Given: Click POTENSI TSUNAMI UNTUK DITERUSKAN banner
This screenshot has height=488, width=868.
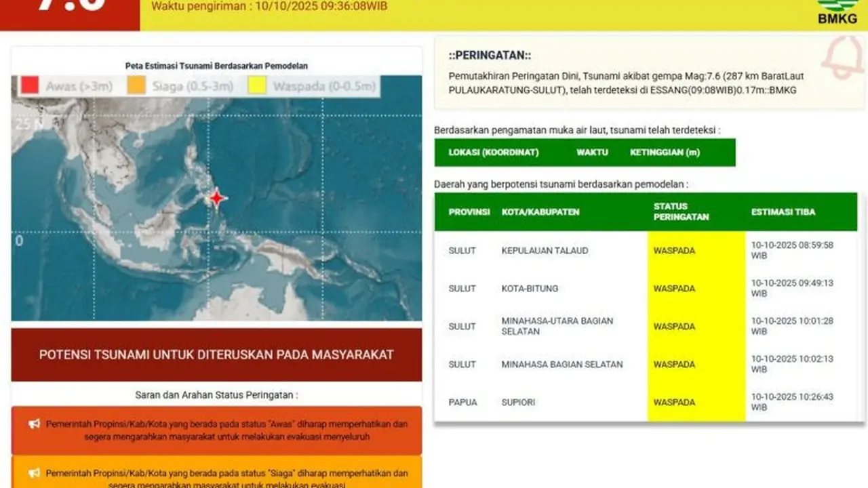Looking at the screenshot, I should pyautogui.click(x=216, y=354).
